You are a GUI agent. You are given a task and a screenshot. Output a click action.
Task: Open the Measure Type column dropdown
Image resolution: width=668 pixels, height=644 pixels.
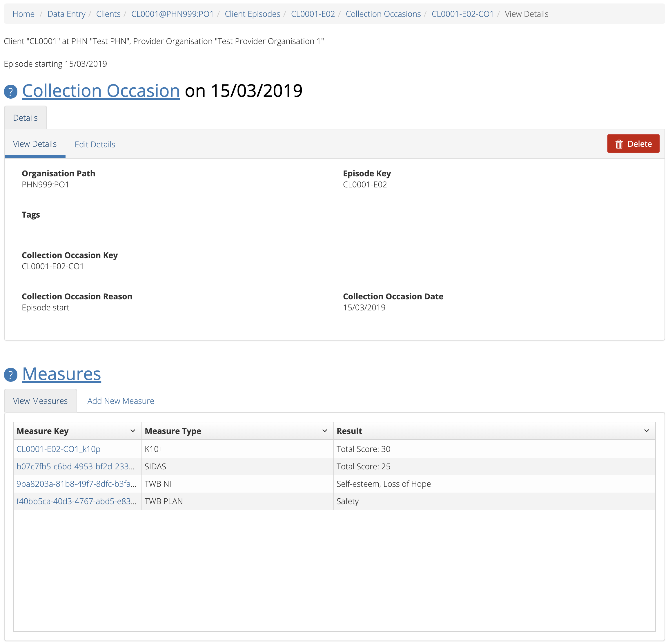coord(324,431)
